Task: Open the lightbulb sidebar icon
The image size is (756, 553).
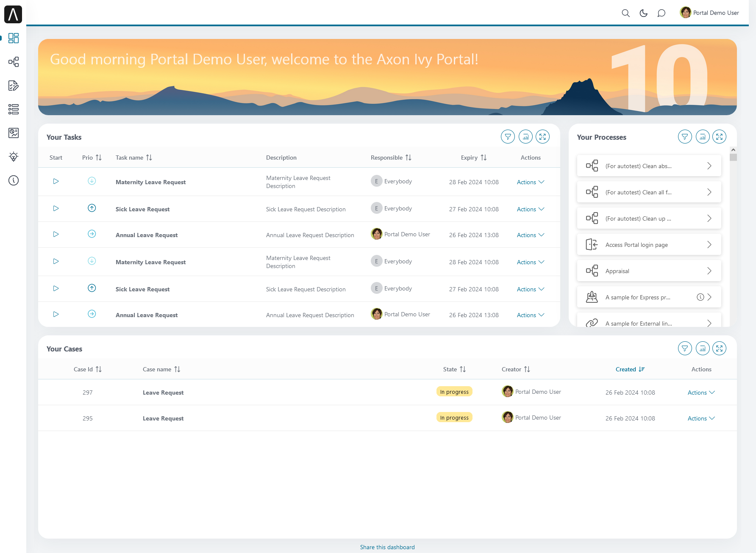Action: [x=14, y=157]
